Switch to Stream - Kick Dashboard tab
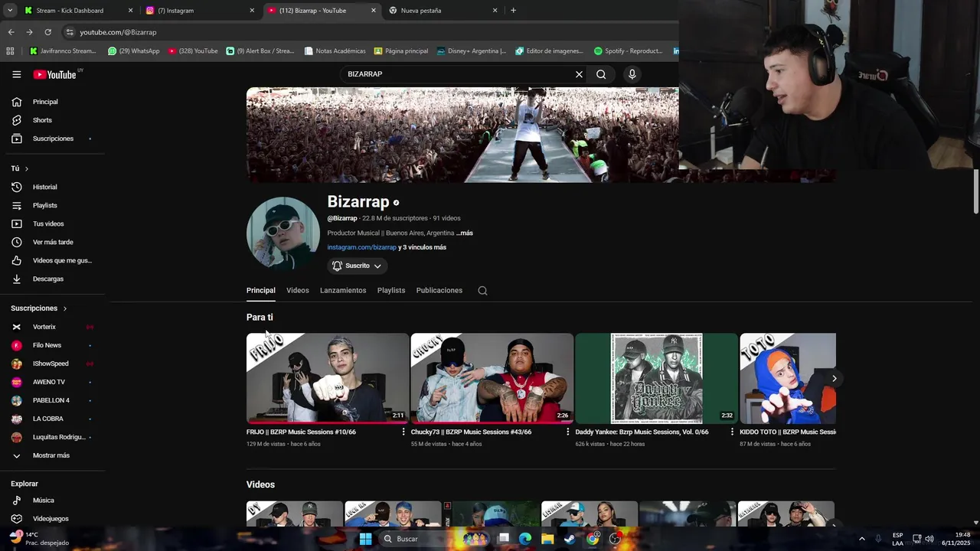 pos(78,11)
